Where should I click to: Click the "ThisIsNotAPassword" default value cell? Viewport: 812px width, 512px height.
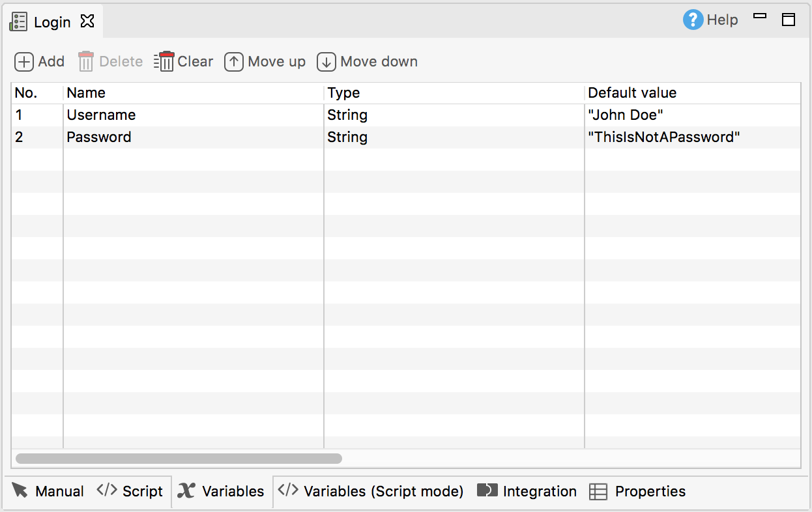pos(693,137)
